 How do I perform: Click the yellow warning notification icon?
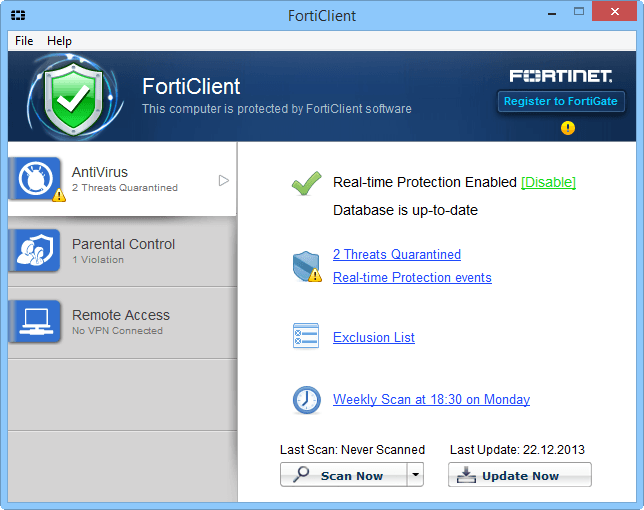(567, 128)
